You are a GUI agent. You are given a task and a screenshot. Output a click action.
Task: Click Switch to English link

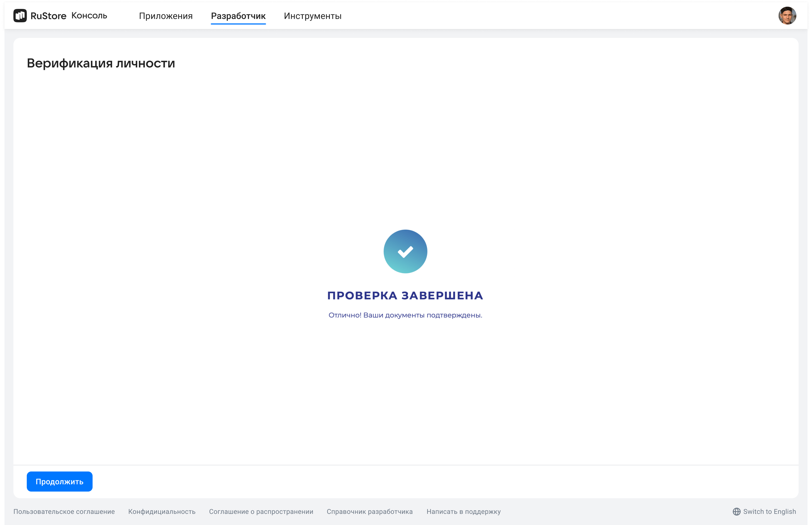769,511
